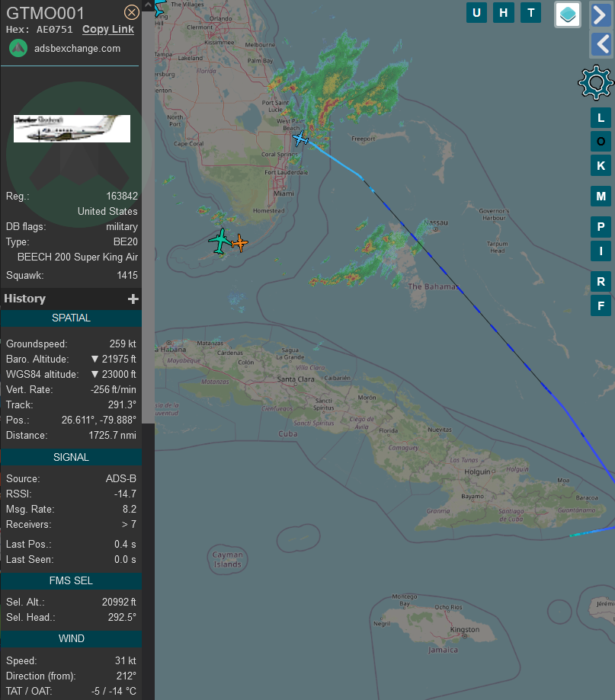Click the Kingston label on the map
Screen dimensions: 615x700
[464, 629]
